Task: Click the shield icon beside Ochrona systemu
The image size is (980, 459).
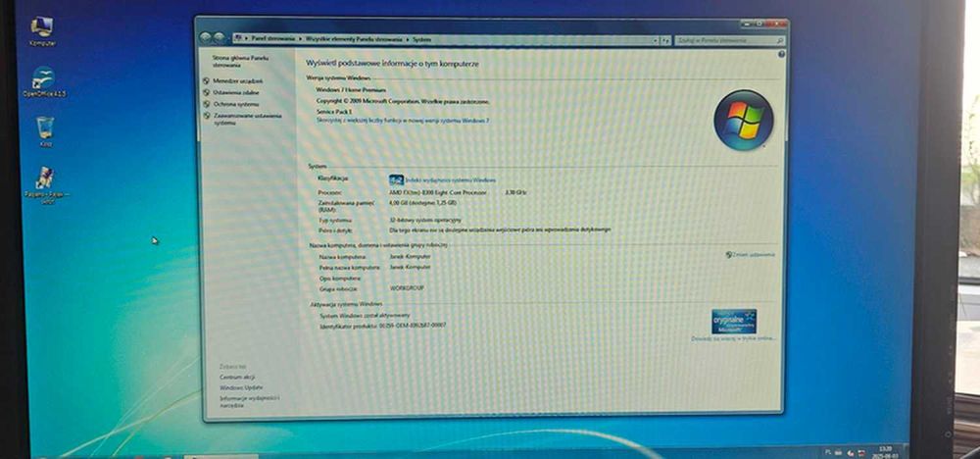Action: tap(206, 104)
